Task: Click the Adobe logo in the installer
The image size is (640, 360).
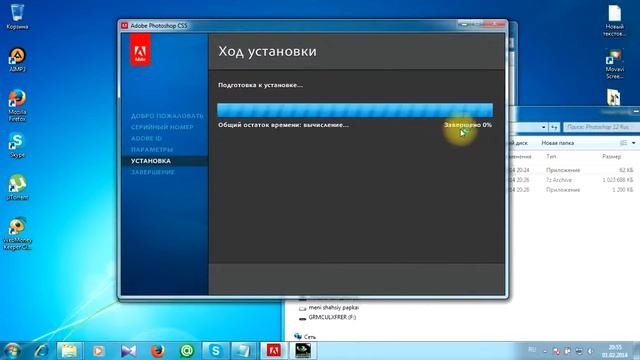Action: (x=140, y=50)
